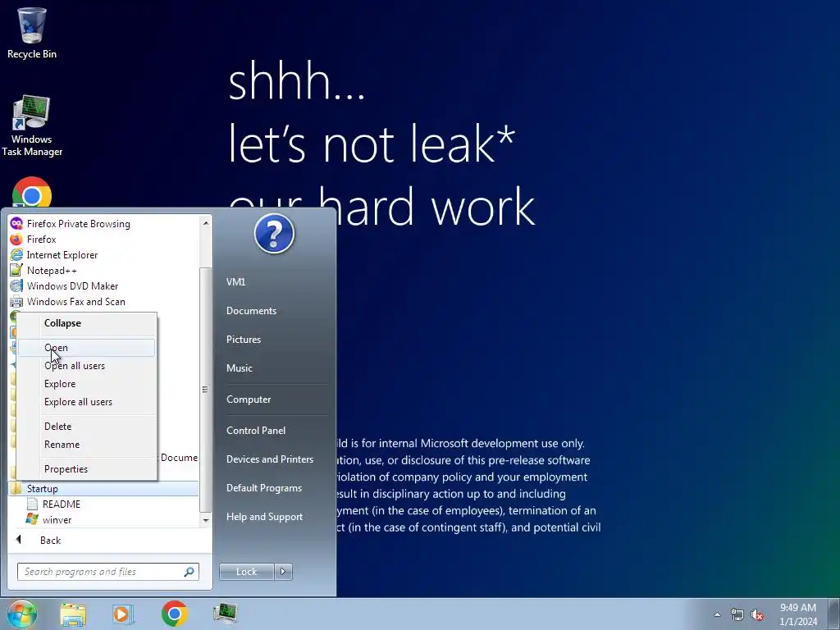Click the README file icon under Startup

tap(32, 504)
